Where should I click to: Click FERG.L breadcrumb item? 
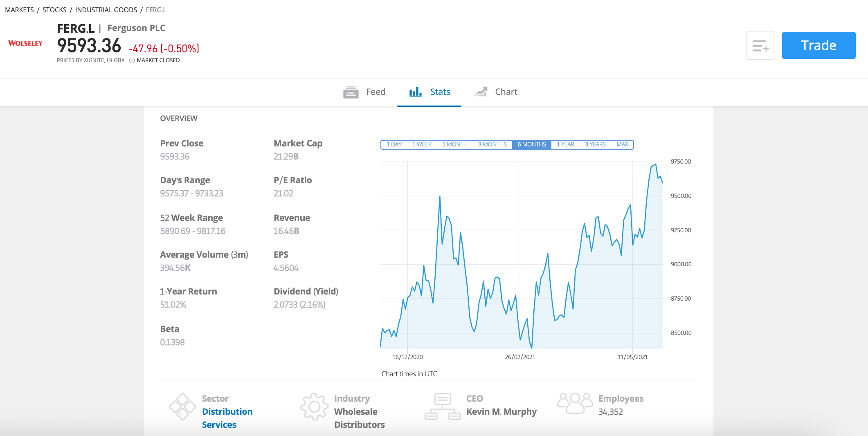[x=156, y=10]
